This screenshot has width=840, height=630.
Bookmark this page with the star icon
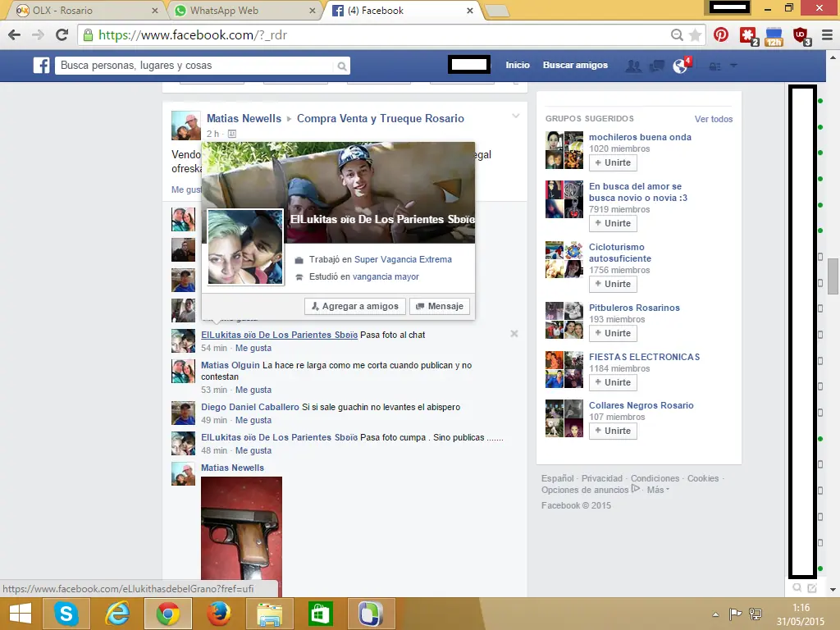[x=695, y=35]
